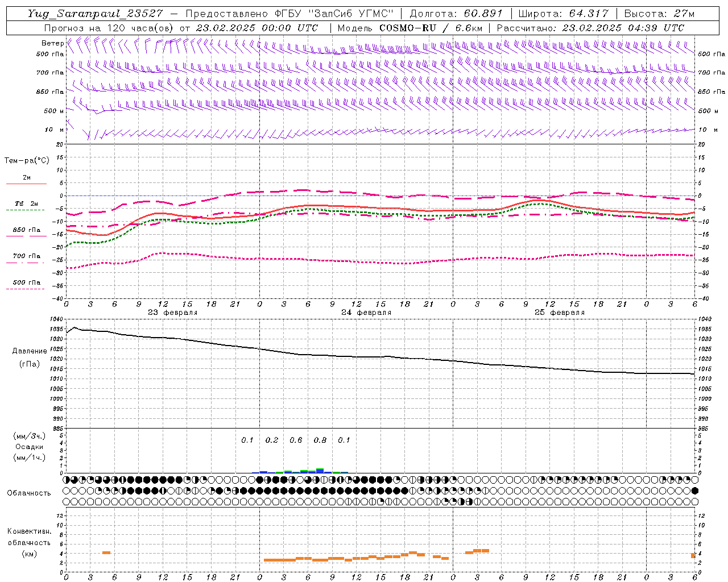Click the date label 23 февраля
Viewport: 728px width, 582px height.
[173, 313]
